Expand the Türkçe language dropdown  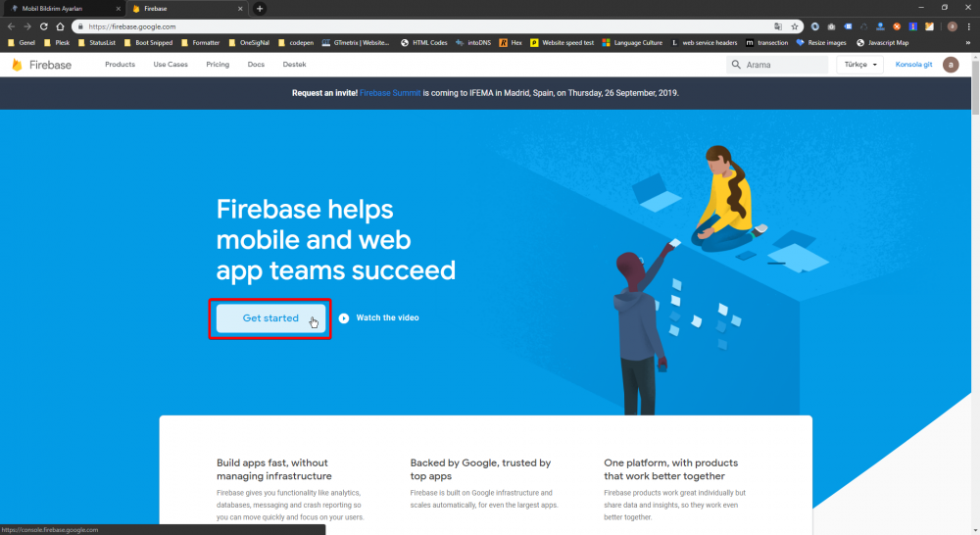point(860,65)
